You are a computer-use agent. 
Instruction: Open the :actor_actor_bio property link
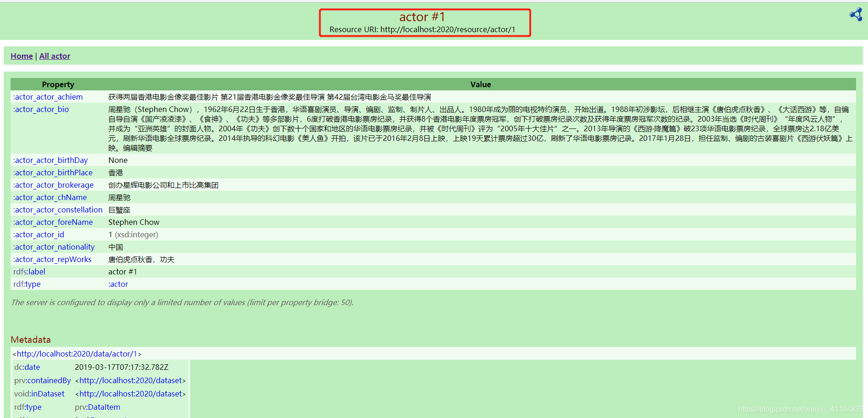pyautogui.click(x=41, y=109)
